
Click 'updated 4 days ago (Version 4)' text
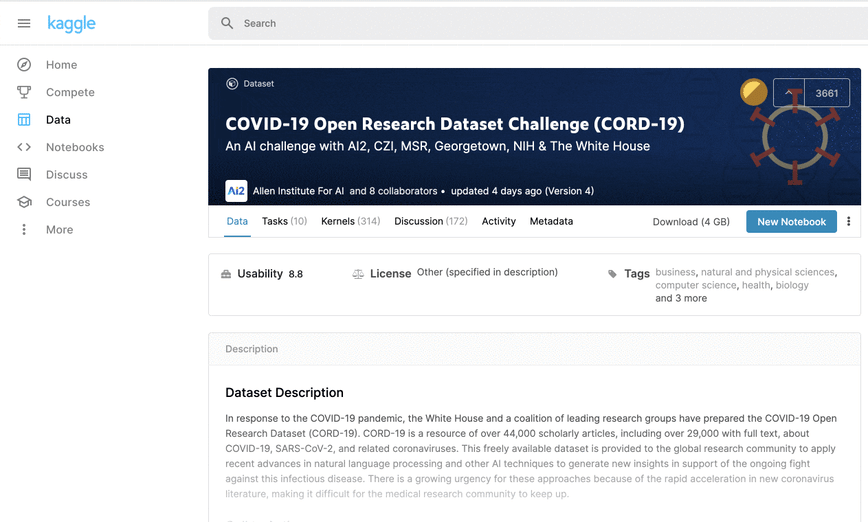tap(522, 191)
